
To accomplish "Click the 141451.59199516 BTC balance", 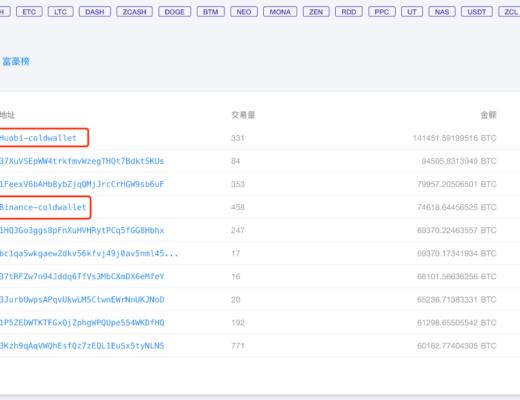I will (x=454, y=138).
